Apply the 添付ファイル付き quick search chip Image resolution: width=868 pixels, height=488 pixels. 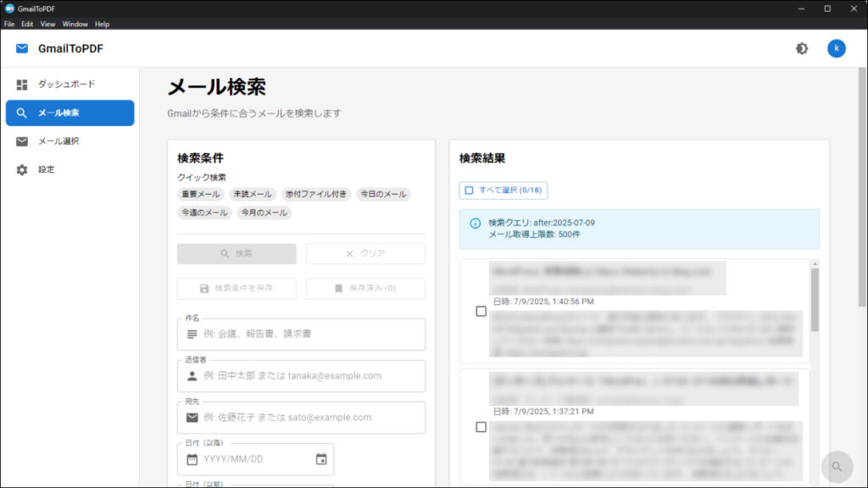315,194
